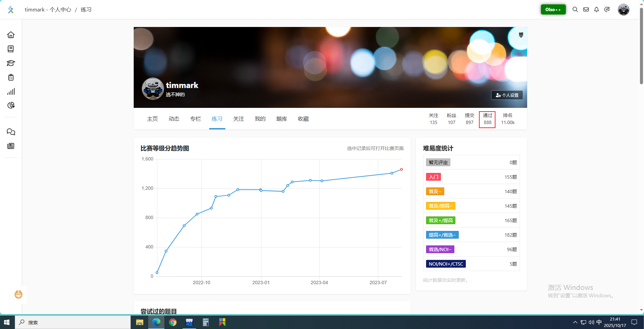Open the 收藏 tab
644x329 pixels.
(x=303, y=119)
